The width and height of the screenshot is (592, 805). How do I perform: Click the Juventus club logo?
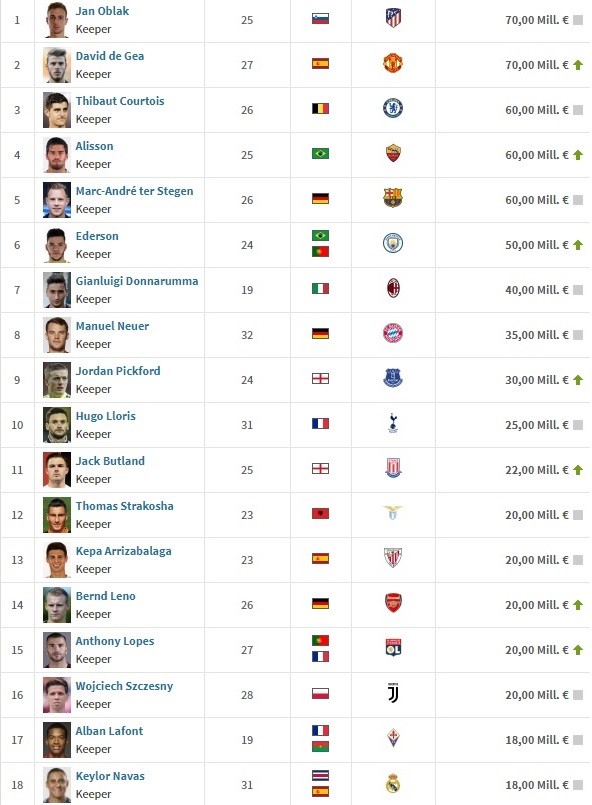393,694
